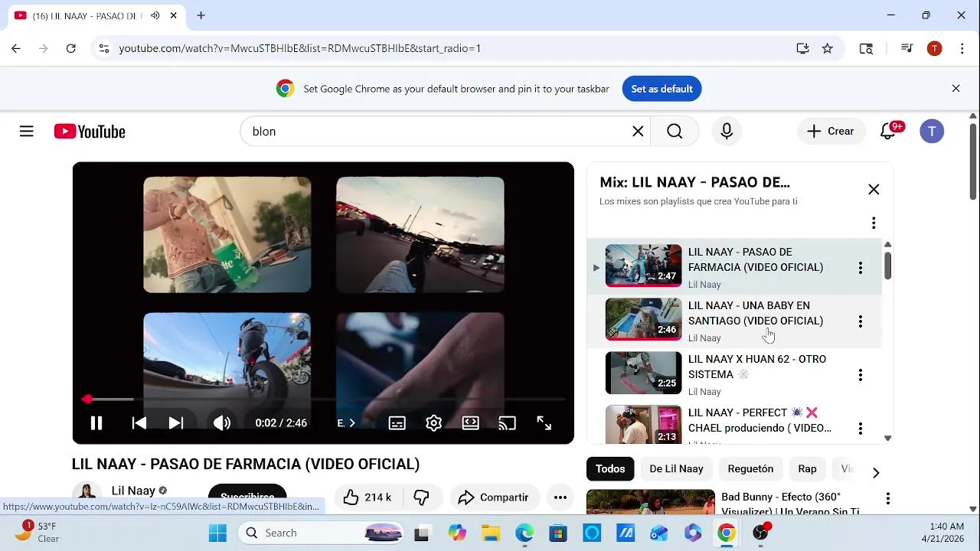
Task: Show more filter chips with the right arrow
Action: [876, 473]
